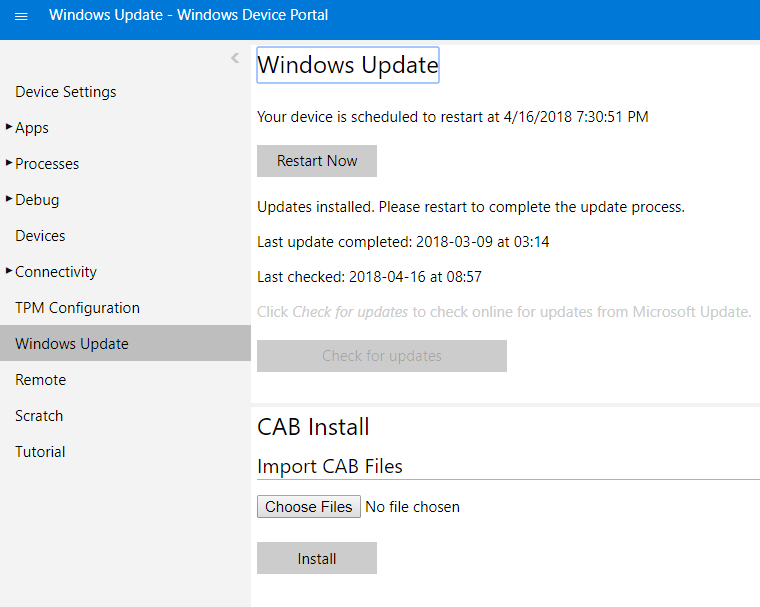Collapse the sidebar with the chevron arrow
760x607 pixels.
[235, 58]
